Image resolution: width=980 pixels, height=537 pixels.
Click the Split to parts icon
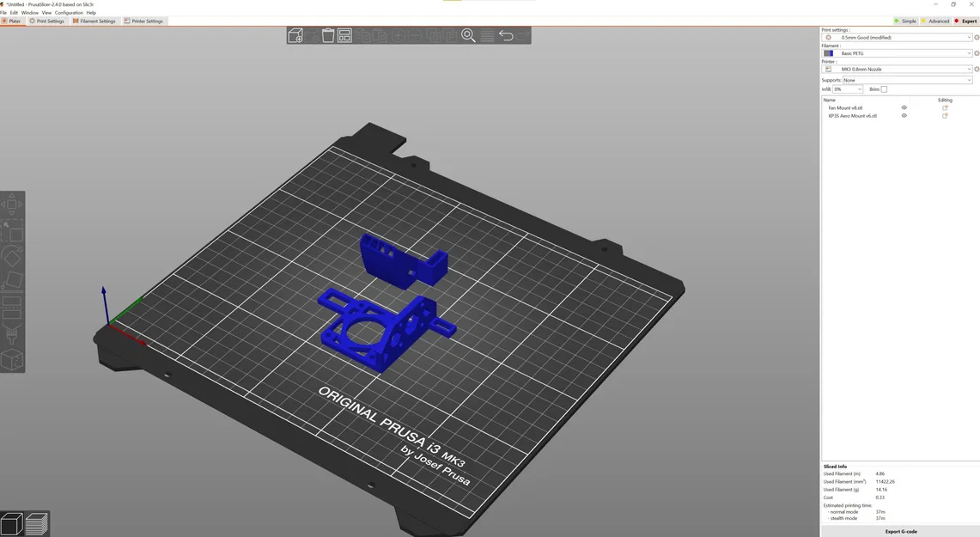click(449, 35)
